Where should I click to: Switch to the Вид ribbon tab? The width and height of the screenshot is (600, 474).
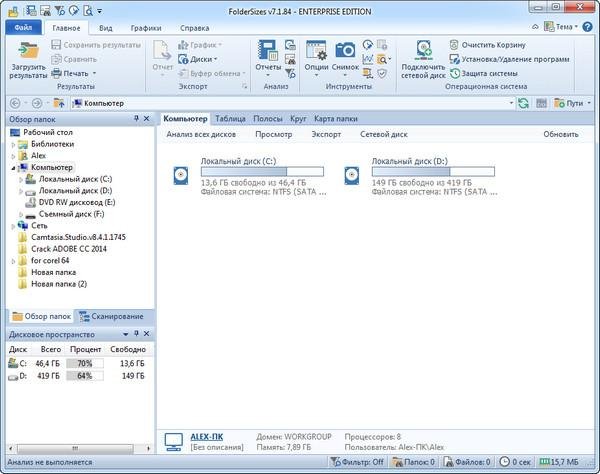106,28
